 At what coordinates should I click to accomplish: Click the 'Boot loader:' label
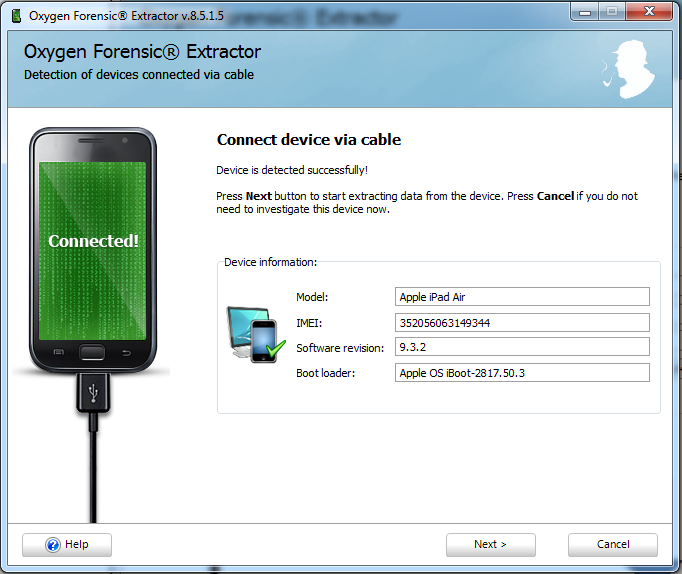(325, 373)
